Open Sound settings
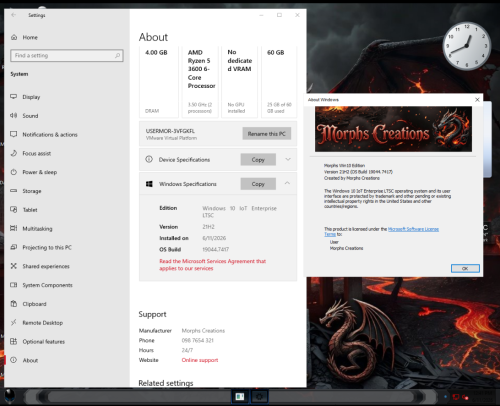The image size is (500, 406). click(x=30, y=116)
